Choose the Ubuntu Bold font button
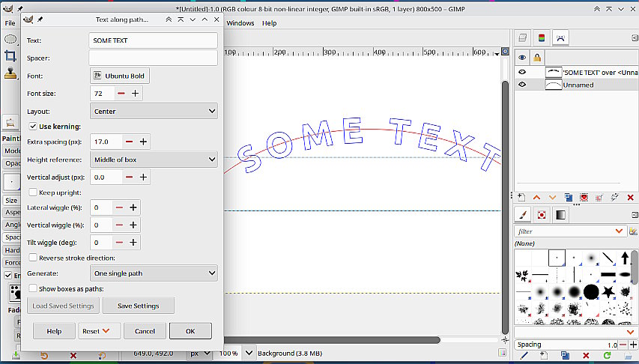 pos(120,76)
